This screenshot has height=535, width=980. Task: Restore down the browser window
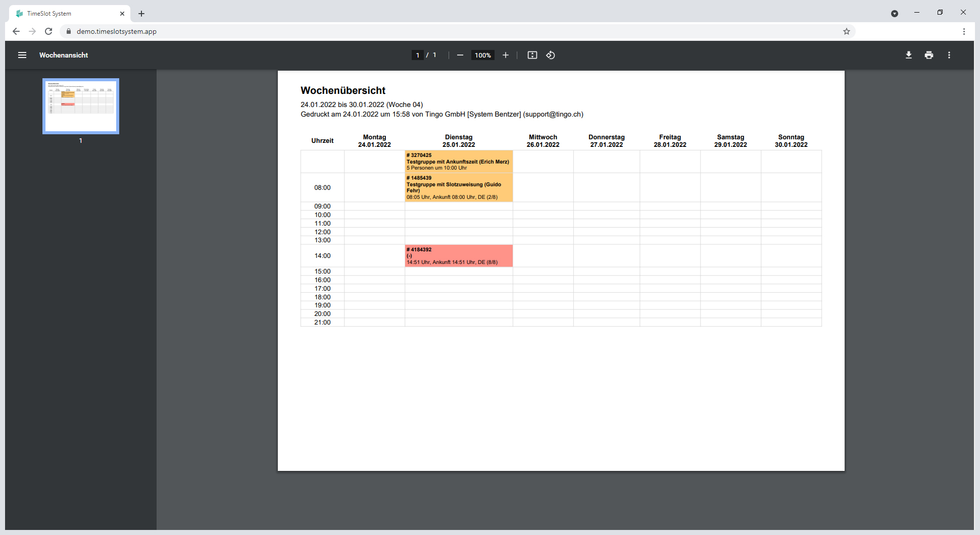[940, 13]
